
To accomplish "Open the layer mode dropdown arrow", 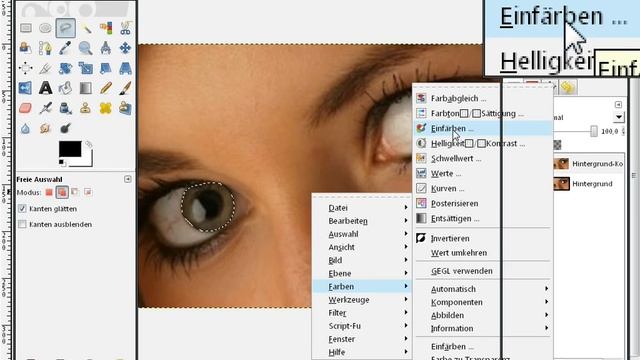I will [x=619, y=118].
